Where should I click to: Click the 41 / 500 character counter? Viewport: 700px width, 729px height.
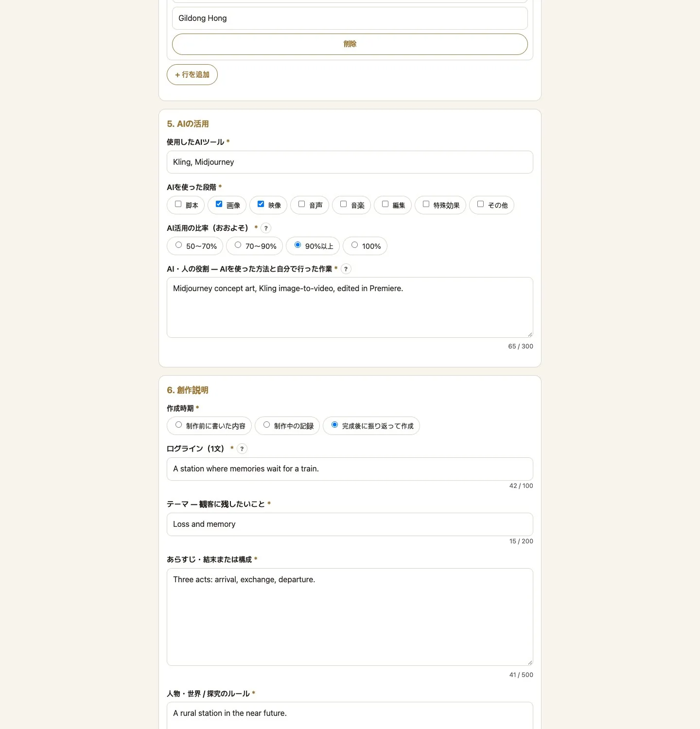point(521,675)
